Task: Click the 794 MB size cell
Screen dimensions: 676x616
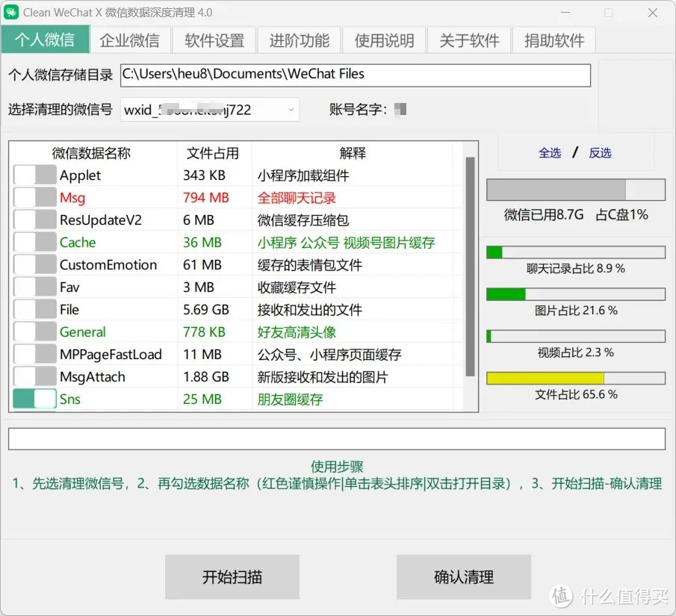Action: pyautogui.click(x=206, y=197)
